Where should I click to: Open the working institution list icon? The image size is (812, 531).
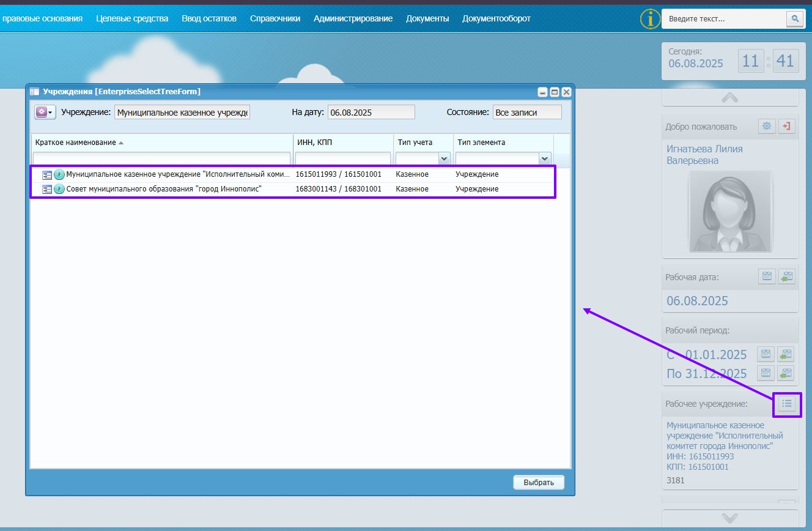pos(787,404)
